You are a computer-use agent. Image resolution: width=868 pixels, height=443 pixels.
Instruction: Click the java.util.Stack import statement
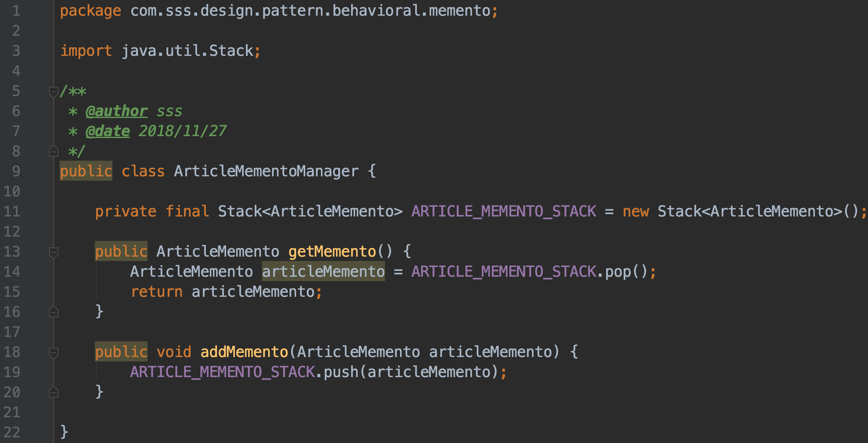[187, 51]
